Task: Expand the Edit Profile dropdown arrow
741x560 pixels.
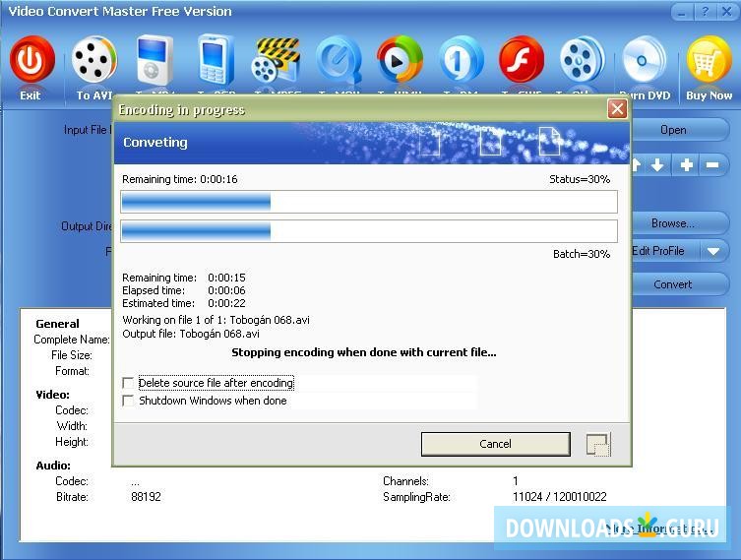Action: point(713,251)
